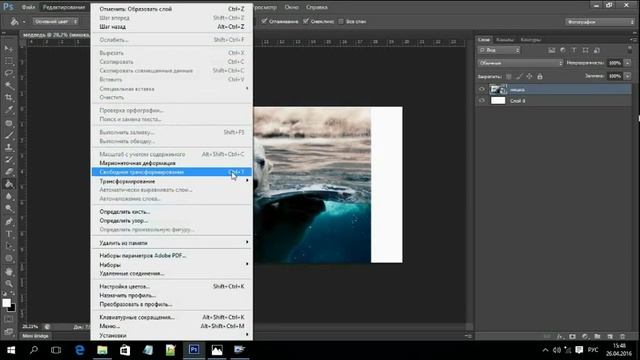Create a new group folder icon

point(597,336)
